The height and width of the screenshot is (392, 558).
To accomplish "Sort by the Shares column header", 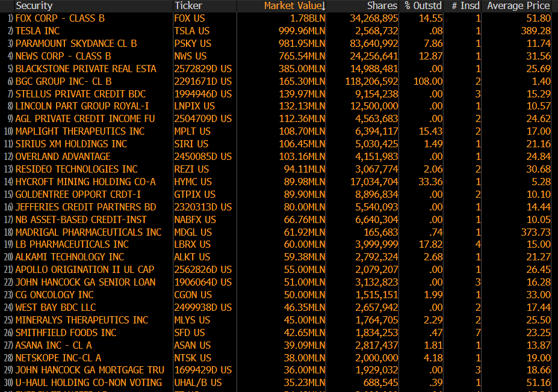I will click(x=382, y=5).
